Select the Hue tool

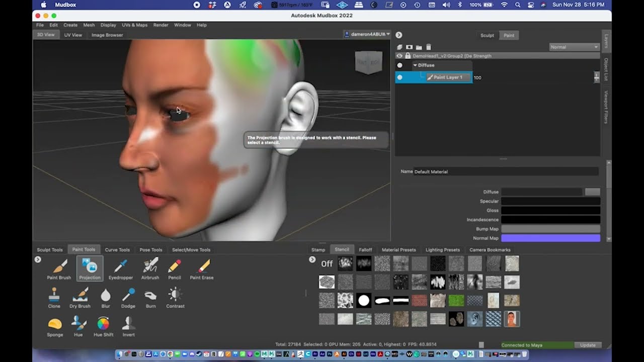coord(78,326)
